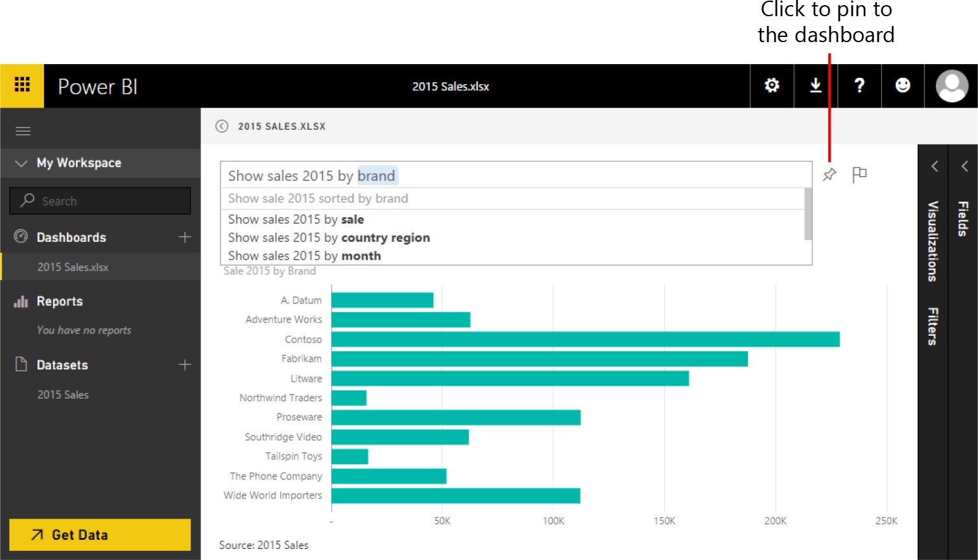
Task: Click the Northwind Traders axis label
Action: pyautogui.click(x=280, y=397)
